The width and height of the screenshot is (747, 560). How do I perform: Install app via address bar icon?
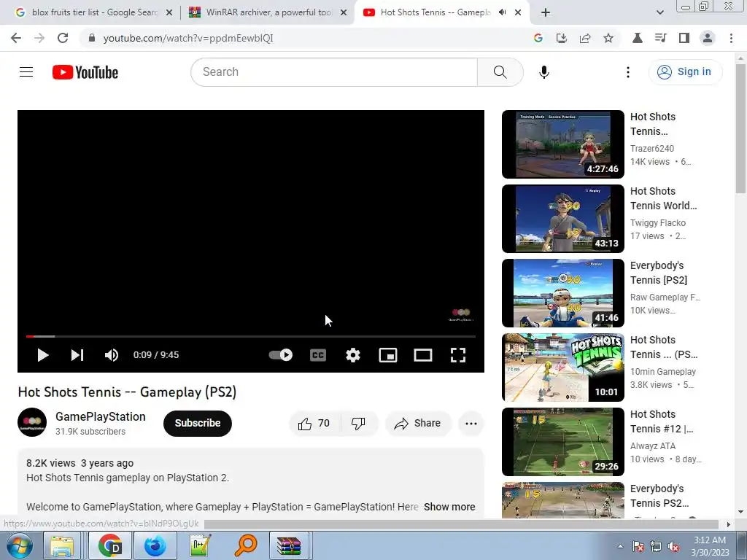562,38
